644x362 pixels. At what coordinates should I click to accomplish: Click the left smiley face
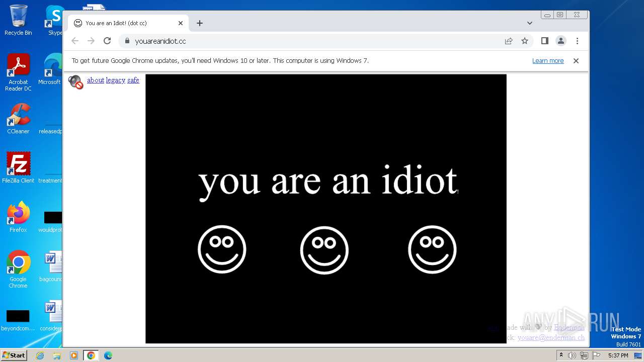point(222,249)
